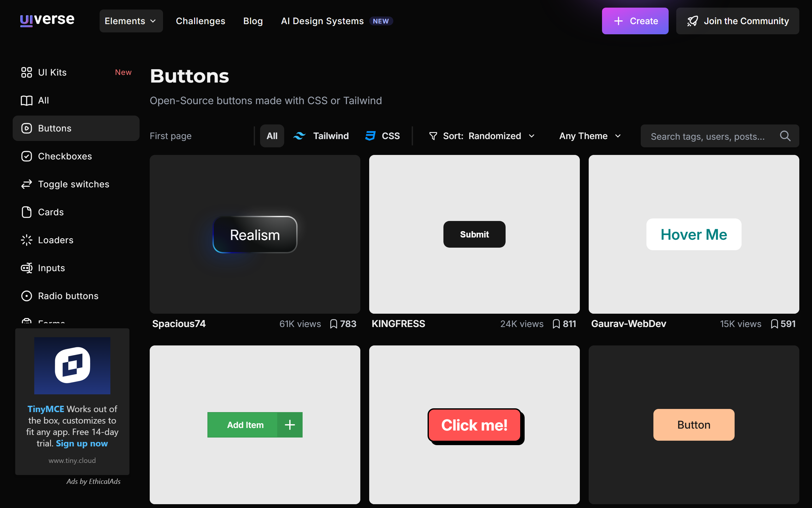Open Blog in the top navigation
Viewport: 812px width, 508px height.
click(253, 21)
